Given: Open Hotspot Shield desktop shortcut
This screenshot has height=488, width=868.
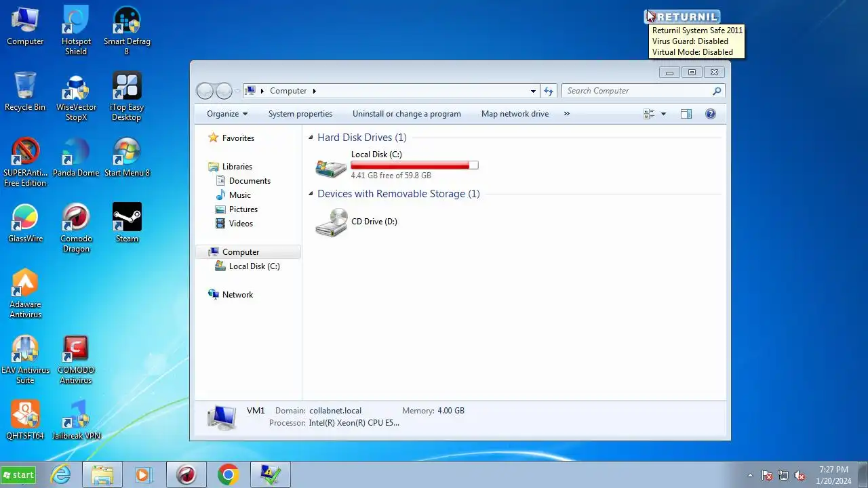Looking at the screenshot, I should pyautogui.click(x=76, y=31).
